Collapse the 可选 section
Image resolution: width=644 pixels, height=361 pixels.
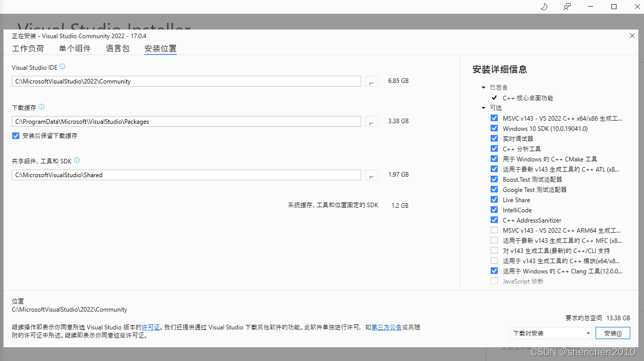[484, 108]
